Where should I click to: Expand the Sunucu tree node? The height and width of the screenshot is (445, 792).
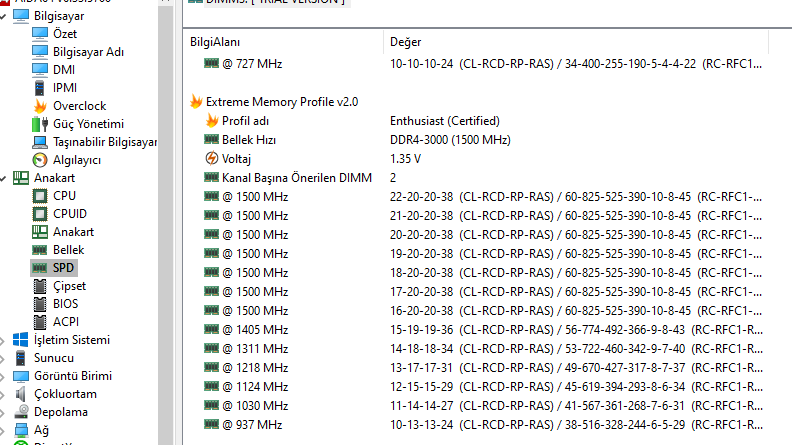coord(5,358)
